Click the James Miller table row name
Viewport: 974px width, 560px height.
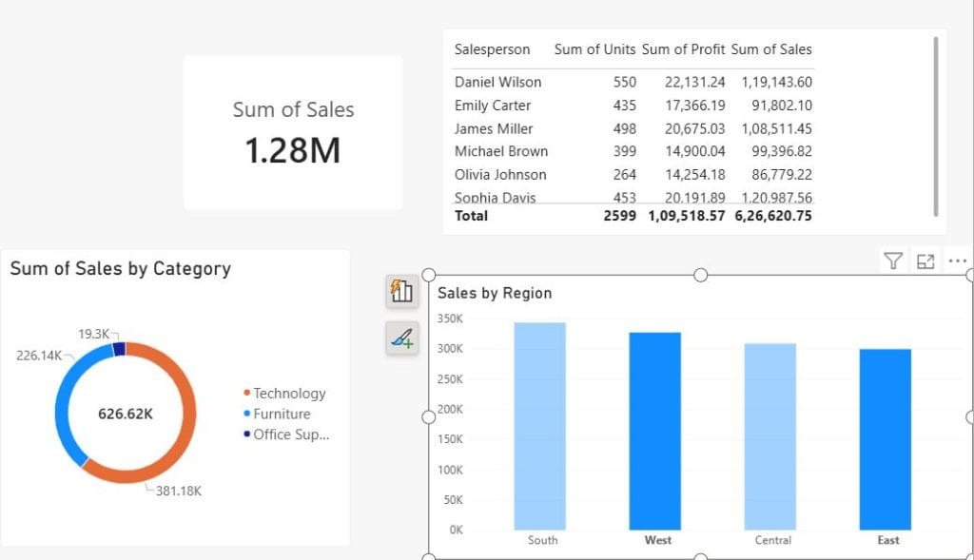tap(494, 128)
